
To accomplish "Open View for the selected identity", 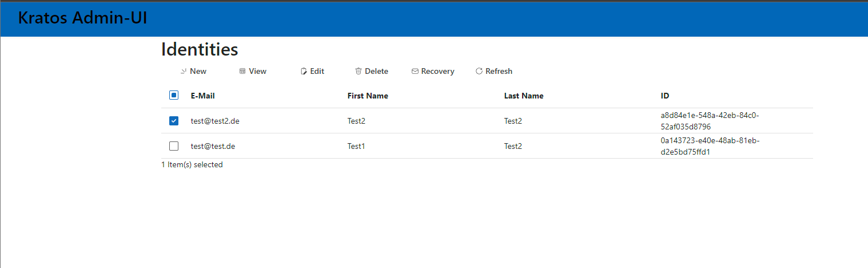I will [253, 72].
